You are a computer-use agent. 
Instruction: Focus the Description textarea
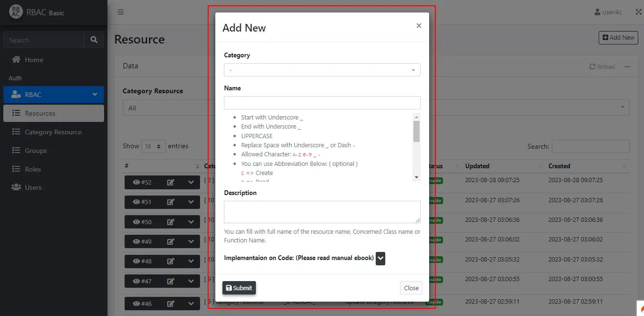pos(322,212)
